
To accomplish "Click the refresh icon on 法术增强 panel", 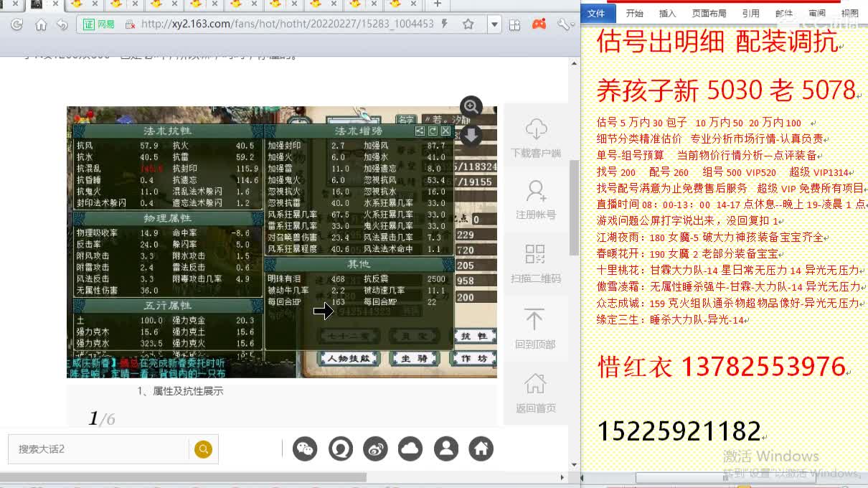I will [x=433, y=131].
